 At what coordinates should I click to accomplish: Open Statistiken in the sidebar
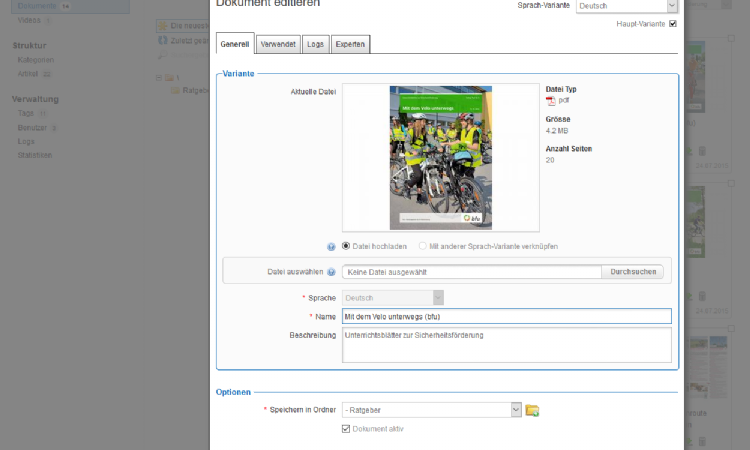(x=34, y=155)
